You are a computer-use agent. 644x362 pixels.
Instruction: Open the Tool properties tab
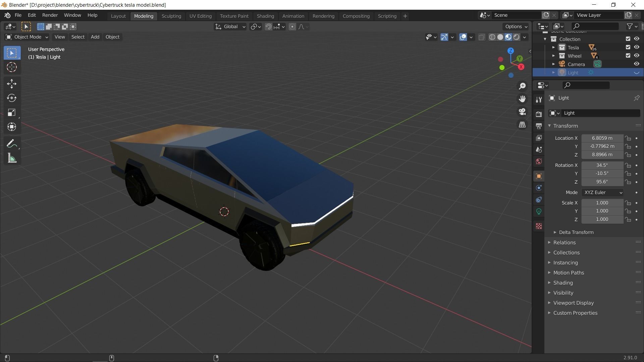(539, 100)
